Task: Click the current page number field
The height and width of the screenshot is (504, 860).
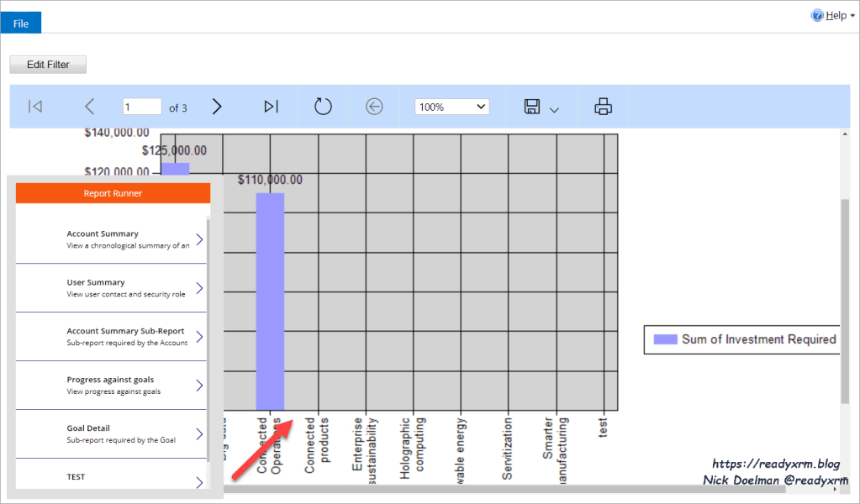Action: point(142,107)
